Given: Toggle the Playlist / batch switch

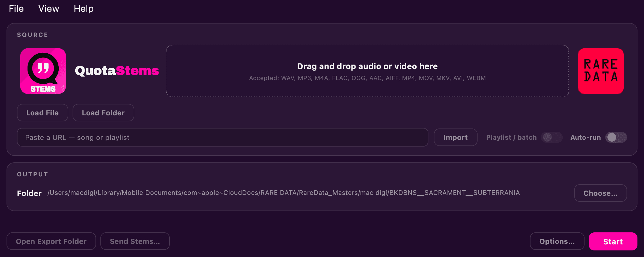Looking at the screenshot, I should tap(551, 137).
